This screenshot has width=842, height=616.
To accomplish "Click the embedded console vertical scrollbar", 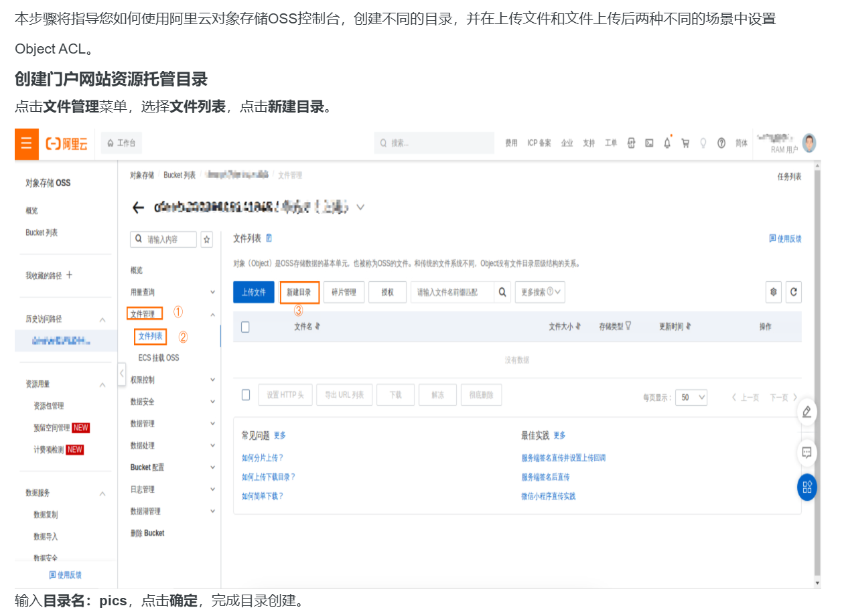I will pos(817,372).
